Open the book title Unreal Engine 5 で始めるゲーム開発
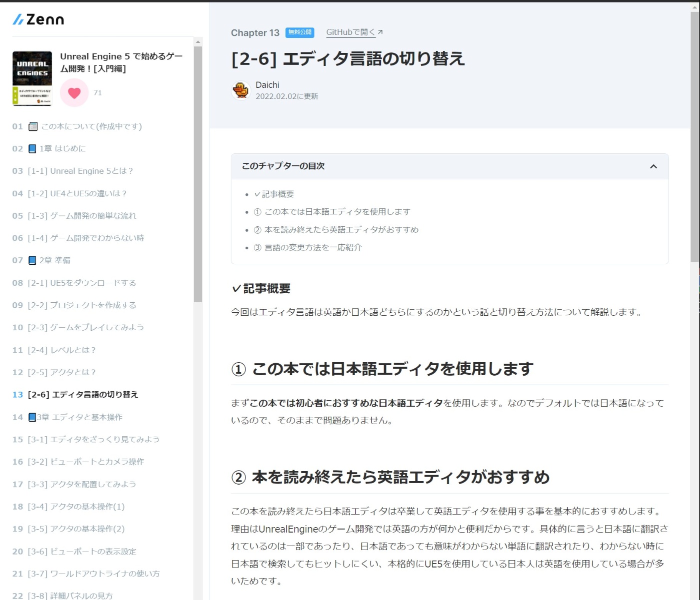Viewport: 700px width, 600px height. pyautogui.click(x=121, y=62)
